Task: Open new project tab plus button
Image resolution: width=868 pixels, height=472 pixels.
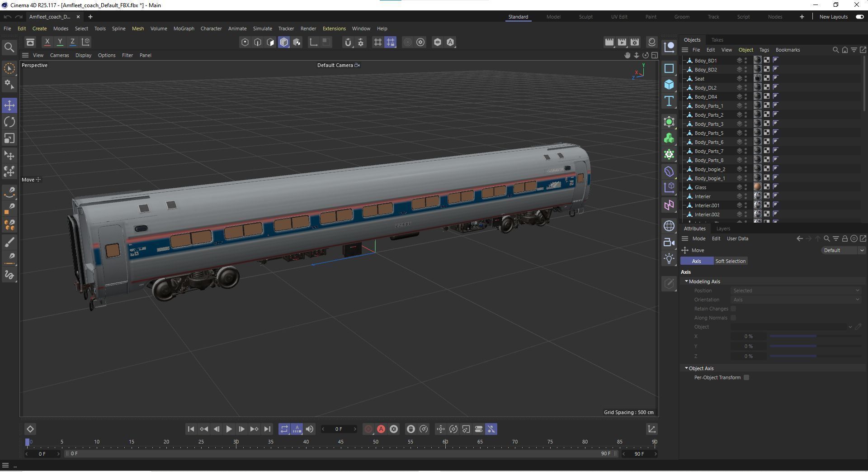Action: [90, 17]
